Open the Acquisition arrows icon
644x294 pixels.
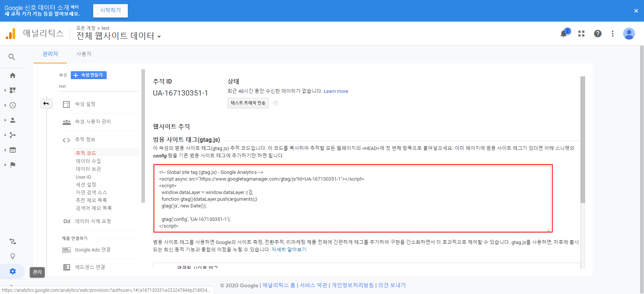[x=13, y=135]
